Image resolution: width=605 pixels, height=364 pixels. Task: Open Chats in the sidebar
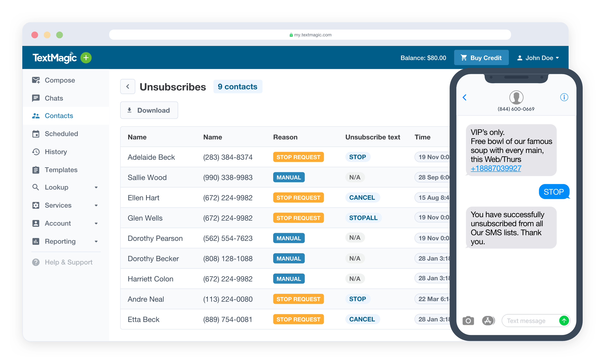click(x=66, y=98)
